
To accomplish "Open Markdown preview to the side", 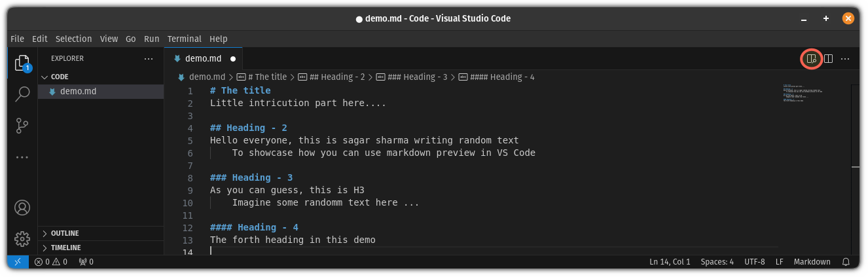I will (812, 59).
